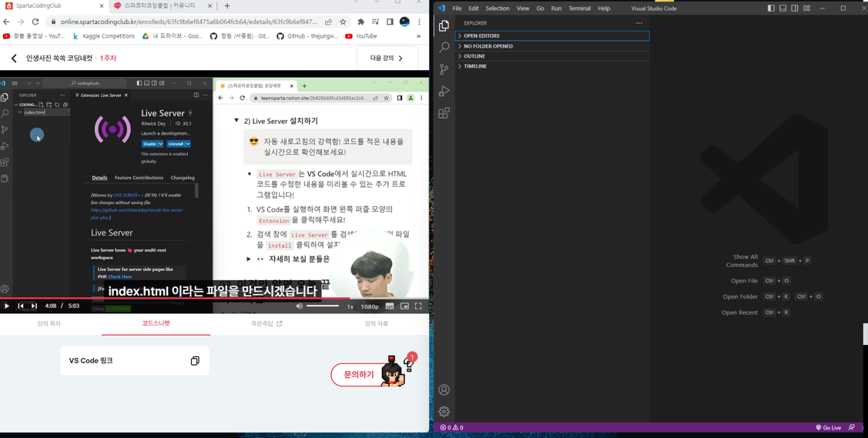Open the Search view in VS Code activity bar
This screenshot has height=438, width=868.
coord(444,47)
